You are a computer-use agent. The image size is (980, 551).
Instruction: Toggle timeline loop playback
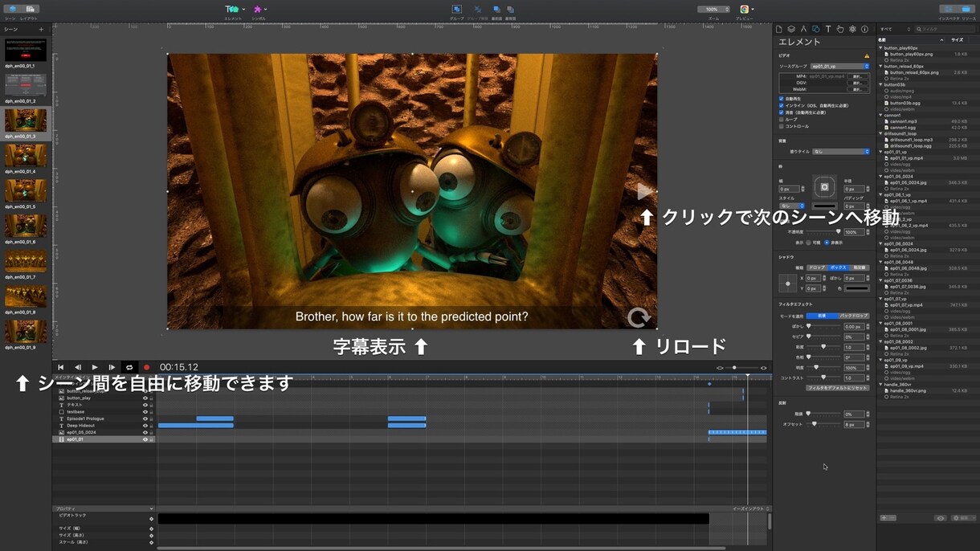coord(129,367)
